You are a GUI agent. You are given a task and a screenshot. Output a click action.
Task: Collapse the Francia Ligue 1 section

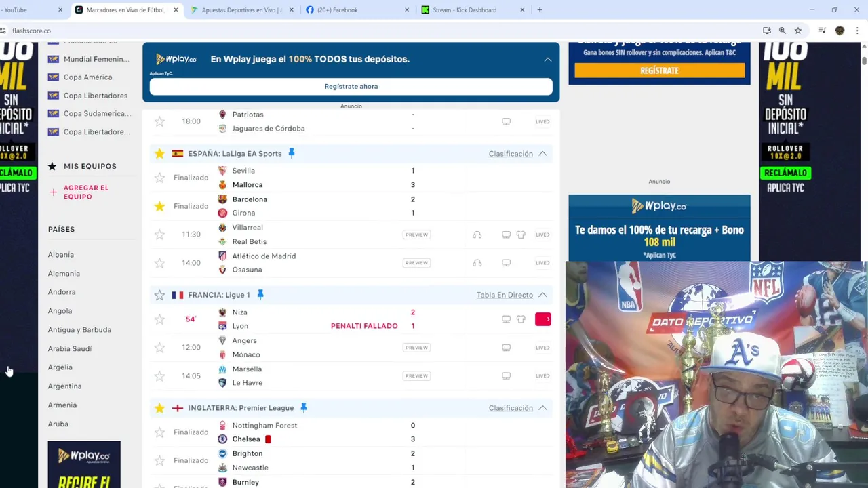[x=542, y=295]
